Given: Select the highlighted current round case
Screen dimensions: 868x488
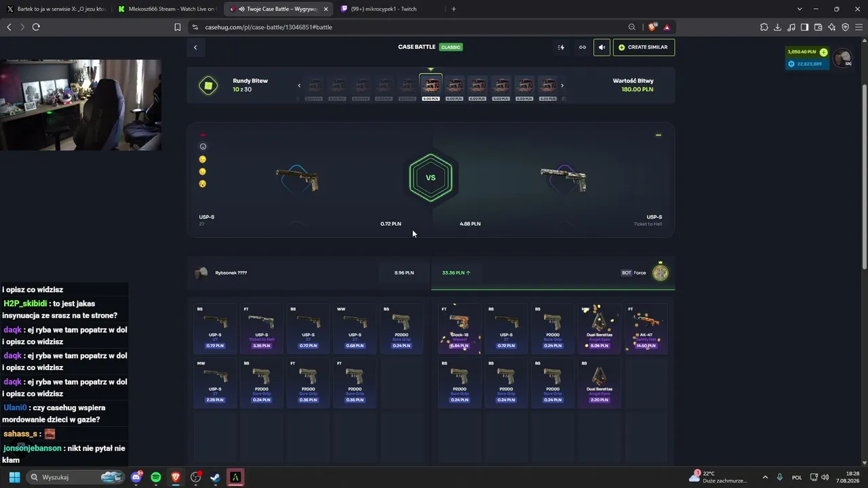Looking at the screenshot, I should 431,87.
